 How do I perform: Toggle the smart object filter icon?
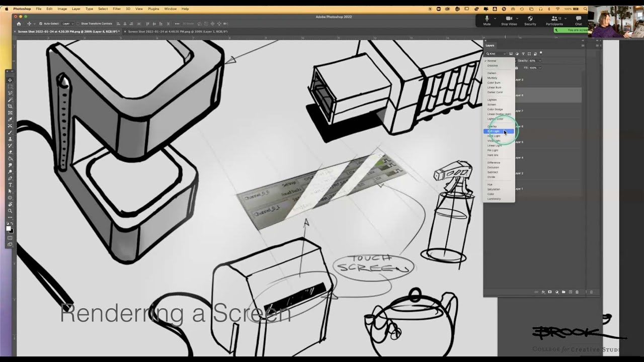pos(535,54)
